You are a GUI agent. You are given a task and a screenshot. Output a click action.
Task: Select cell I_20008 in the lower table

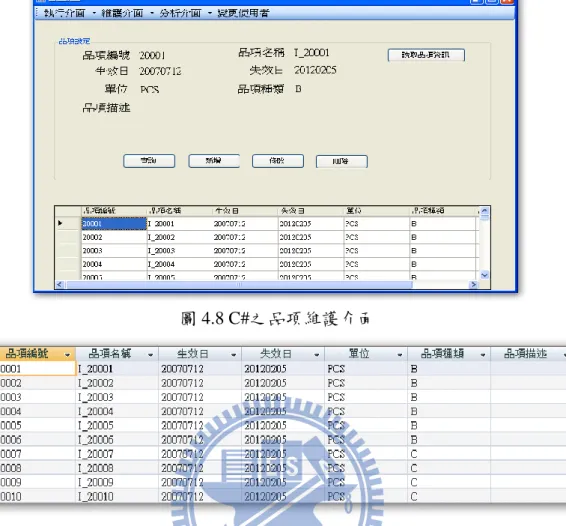(x=117, y=468)
